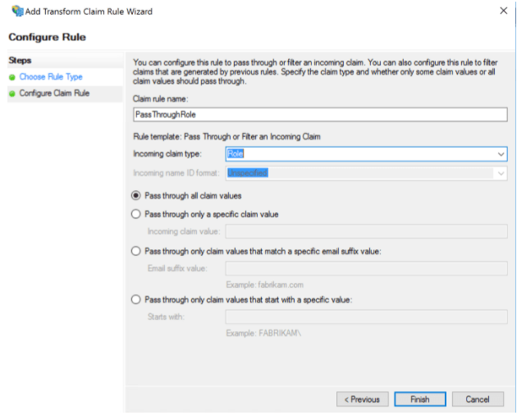Cancel the claim rule wizard
526x420 pixels.
tap(478, 399)
